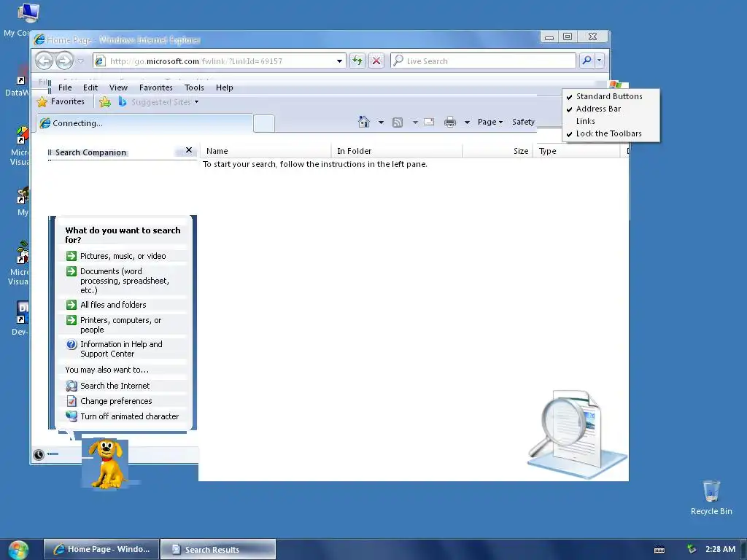
Task: Click the Search the Internet icon
Action: pos(71,386)
